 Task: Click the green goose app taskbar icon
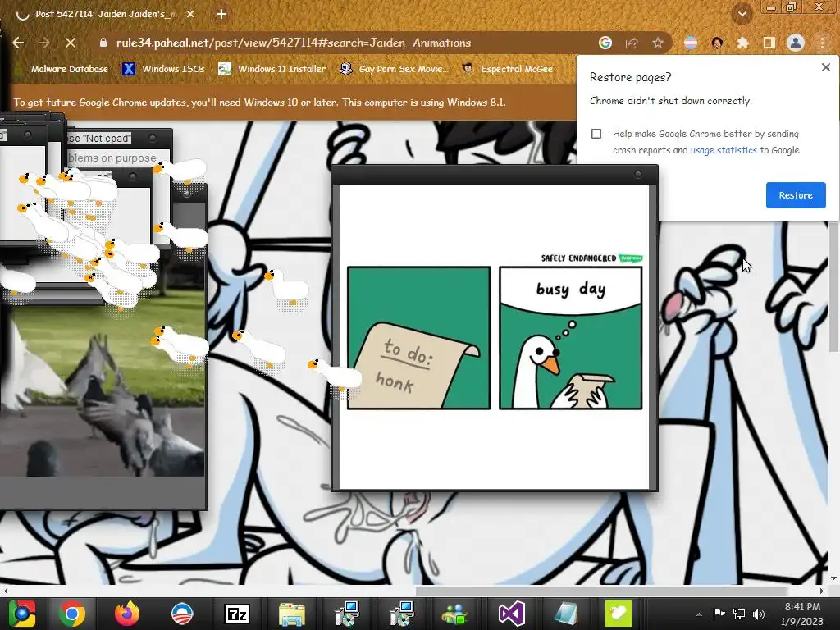[x=619, y=614]
